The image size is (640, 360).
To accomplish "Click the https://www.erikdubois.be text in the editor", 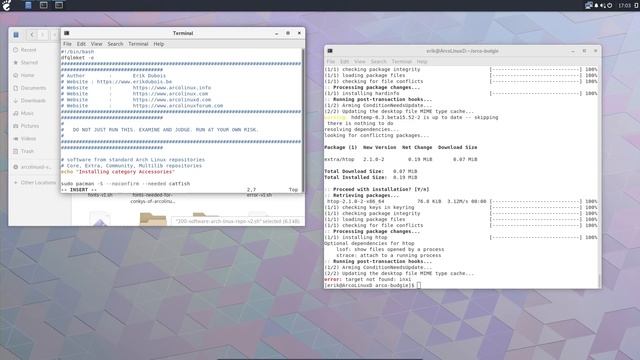I will (x=134, y=82).
